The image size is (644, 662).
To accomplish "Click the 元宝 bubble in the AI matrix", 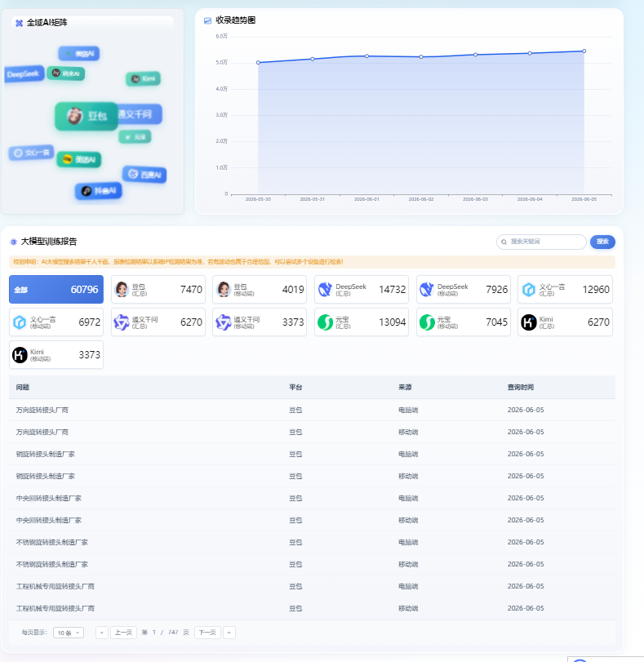I will (135, 137).
